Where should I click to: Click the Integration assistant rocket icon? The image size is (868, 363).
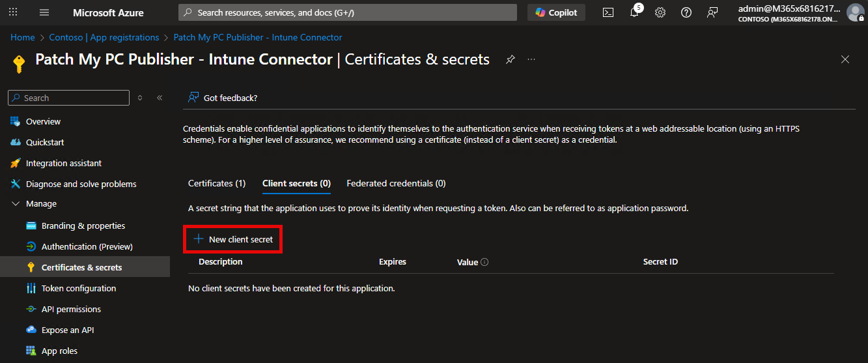coord(15,163)
